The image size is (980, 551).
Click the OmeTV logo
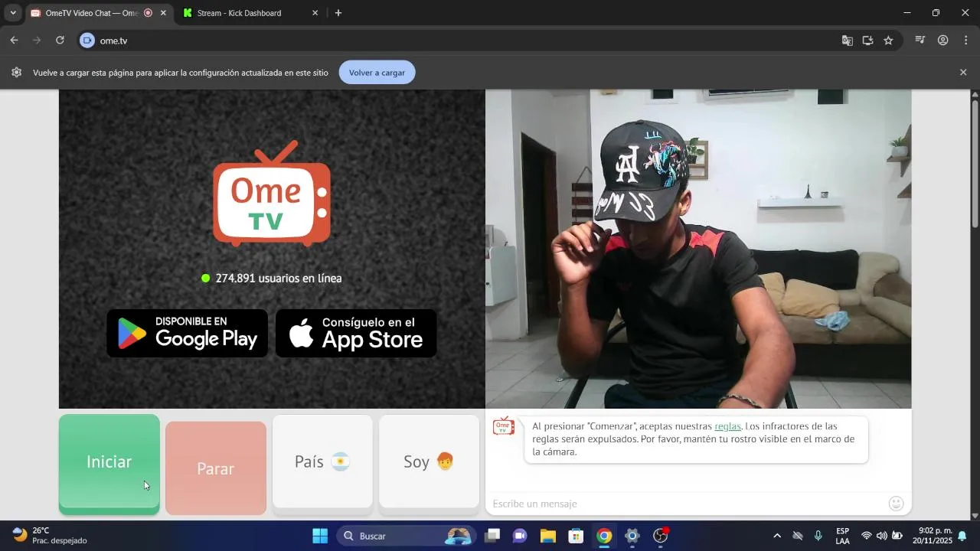(x=272, y=194)
